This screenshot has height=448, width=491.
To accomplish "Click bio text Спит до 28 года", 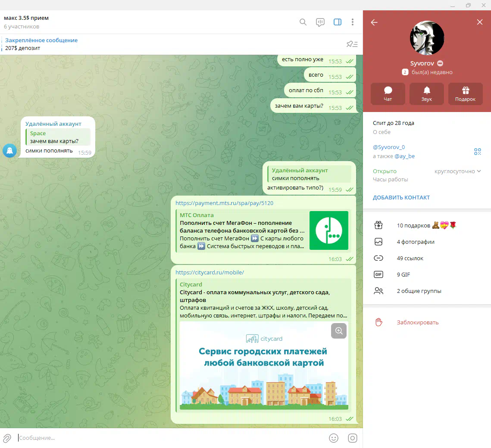I will (x=393, y=123).
